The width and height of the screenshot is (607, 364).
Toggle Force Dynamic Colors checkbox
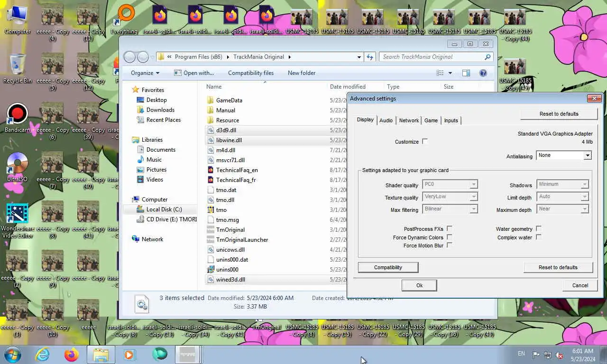click(449, 237)
